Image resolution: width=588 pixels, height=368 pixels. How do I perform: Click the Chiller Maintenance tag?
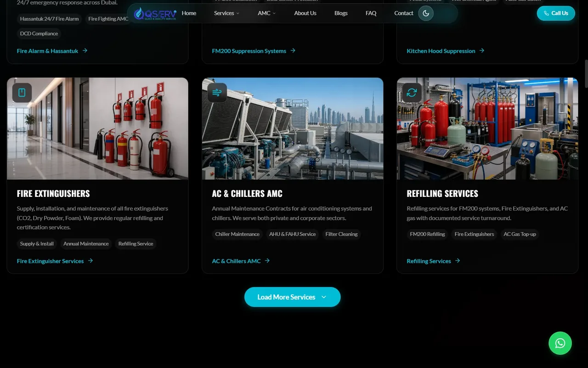tap(237, 234)
